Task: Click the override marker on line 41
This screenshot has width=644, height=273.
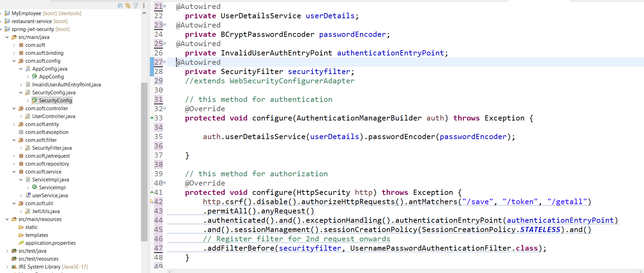Action: click(152, 192)
